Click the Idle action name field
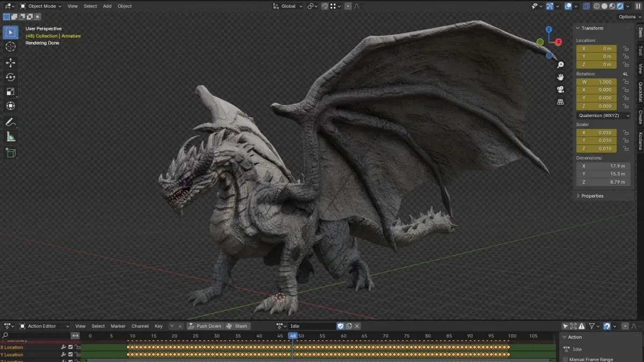The width and height of the screenshot is (644, 362). click(x=311, y=326)
